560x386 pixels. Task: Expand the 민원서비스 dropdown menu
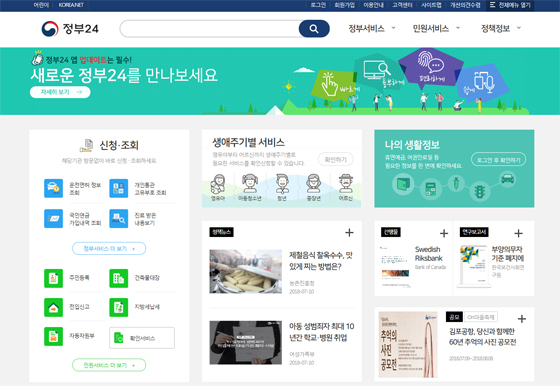click(x=436, y=29)
